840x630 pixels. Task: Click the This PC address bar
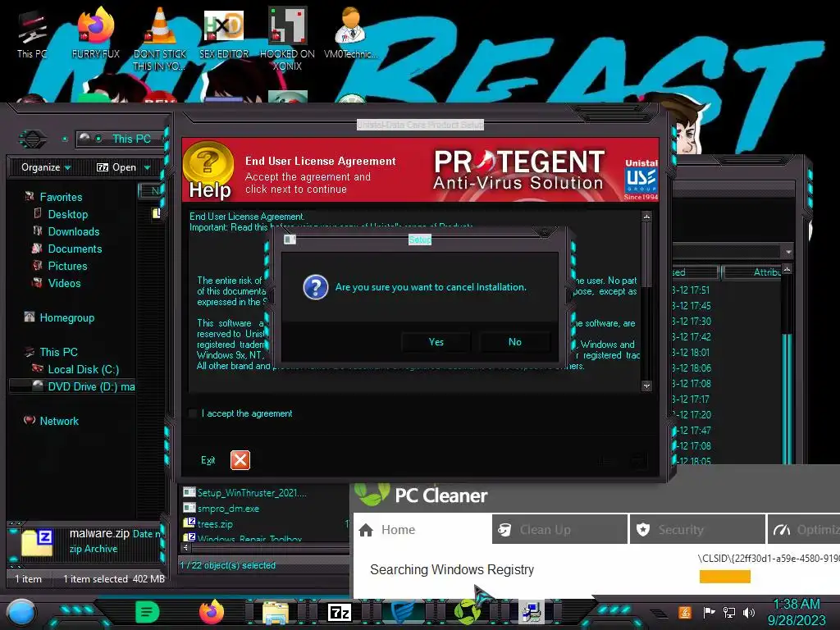[121, 139]
